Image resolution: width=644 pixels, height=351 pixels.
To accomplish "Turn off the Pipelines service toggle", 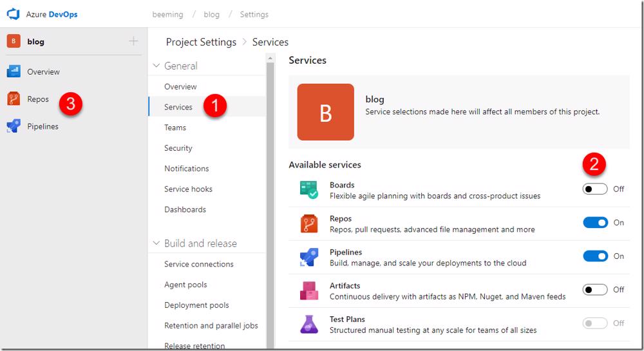I will pyautogui.click(x=596, y=256).
